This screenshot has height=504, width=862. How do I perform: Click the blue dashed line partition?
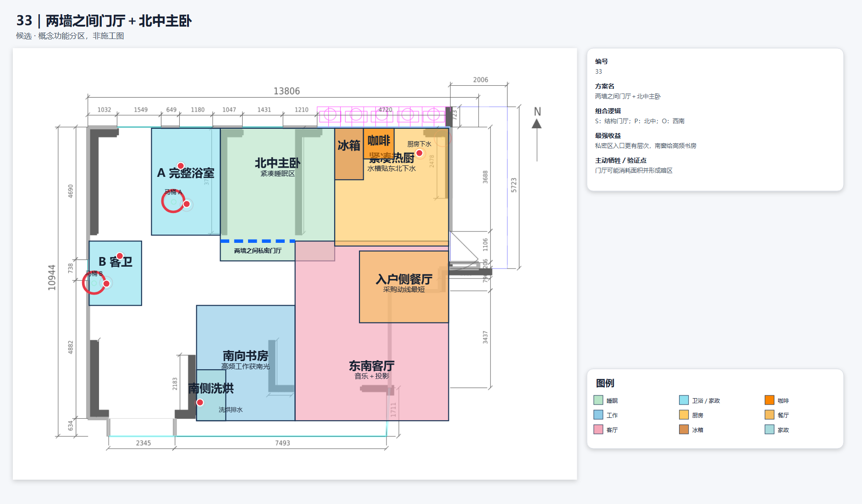pos(258,241)
